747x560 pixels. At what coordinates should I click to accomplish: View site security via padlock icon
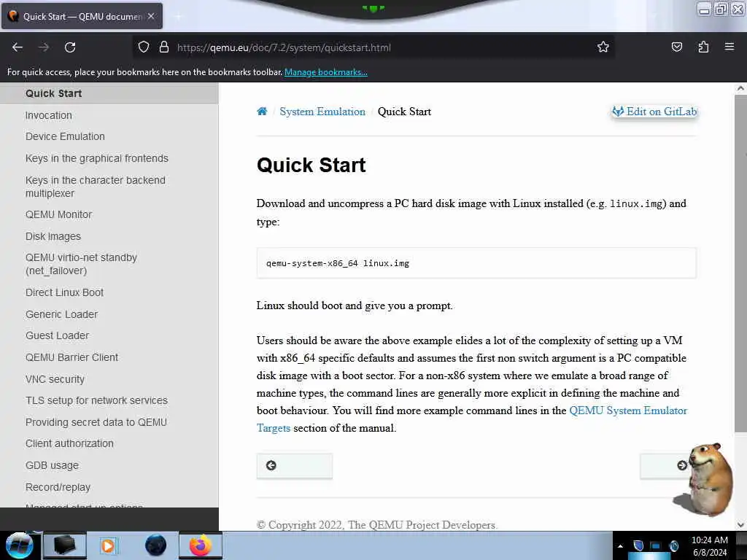(x=164, y=47)
